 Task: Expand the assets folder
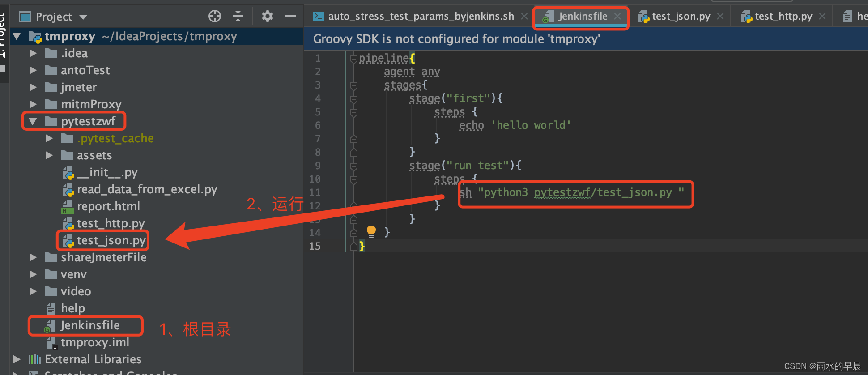tap(49, 155)
